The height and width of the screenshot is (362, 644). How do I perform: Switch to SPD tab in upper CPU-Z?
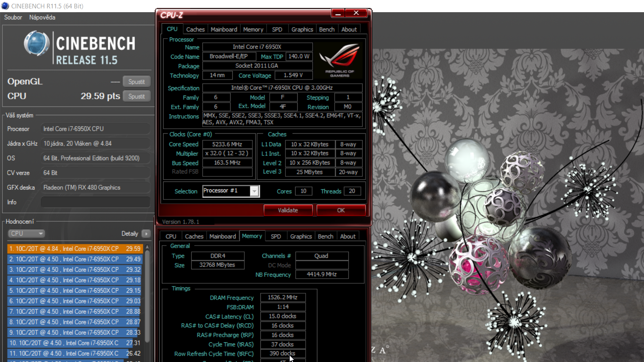277,29
